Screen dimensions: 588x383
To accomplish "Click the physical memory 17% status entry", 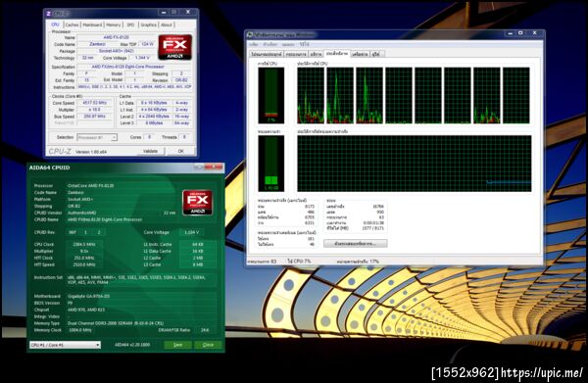I will coord(358,262).
